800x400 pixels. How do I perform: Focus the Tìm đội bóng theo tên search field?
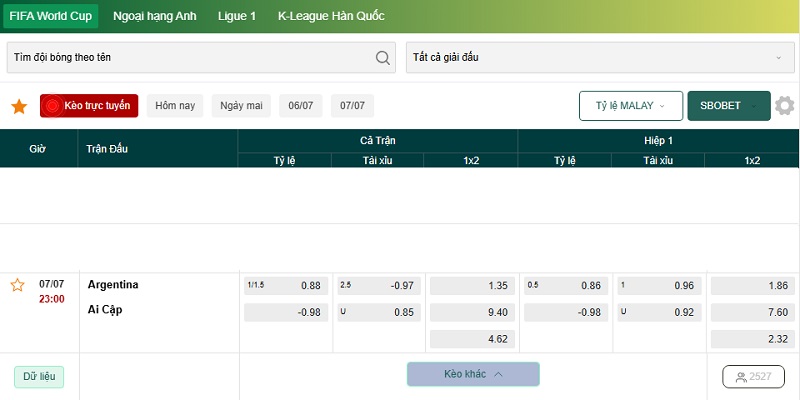tap(201, 58)
